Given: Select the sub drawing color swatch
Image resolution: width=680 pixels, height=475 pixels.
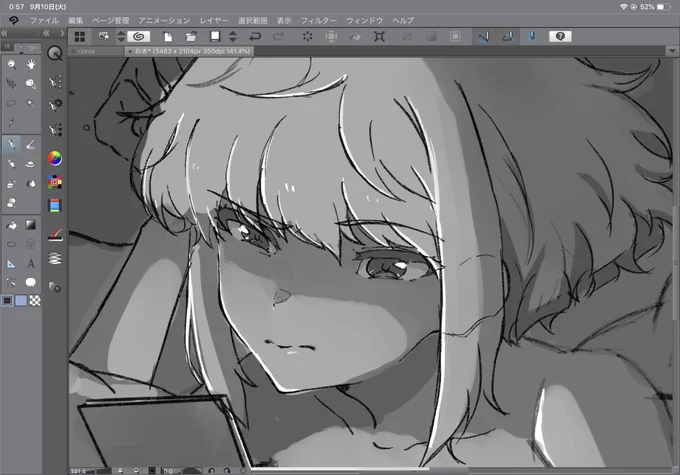Looking at the screenshot, I should [x=21, y=301].
